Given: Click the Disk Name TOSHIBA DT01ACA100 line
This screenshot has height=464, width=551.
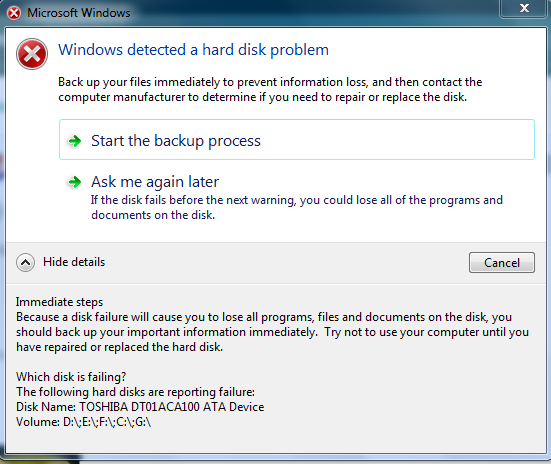Looking at the screenshot, I should pyautogui.click(x=140, y=407).
